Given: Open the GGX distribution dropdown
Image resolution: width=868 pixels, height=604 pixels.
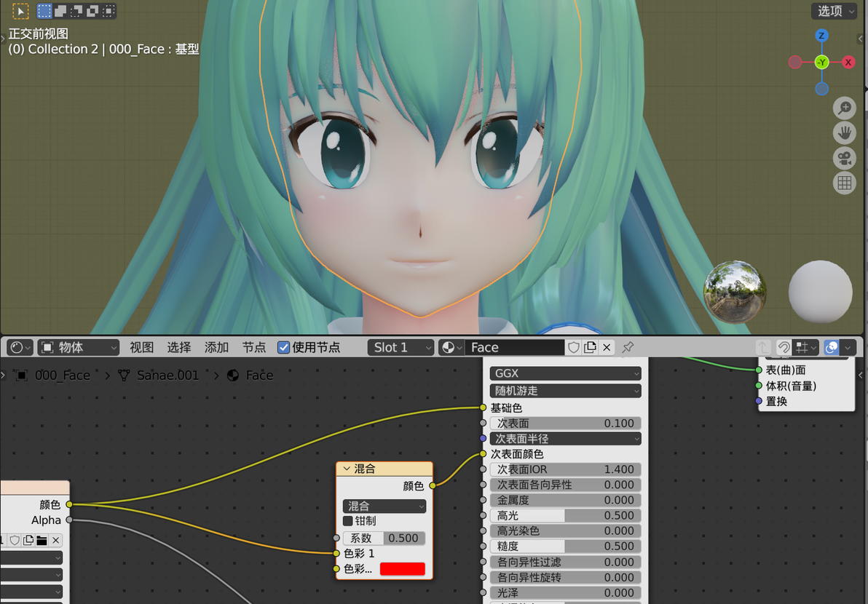Looking at the screenshot, I should pos(565,373).
